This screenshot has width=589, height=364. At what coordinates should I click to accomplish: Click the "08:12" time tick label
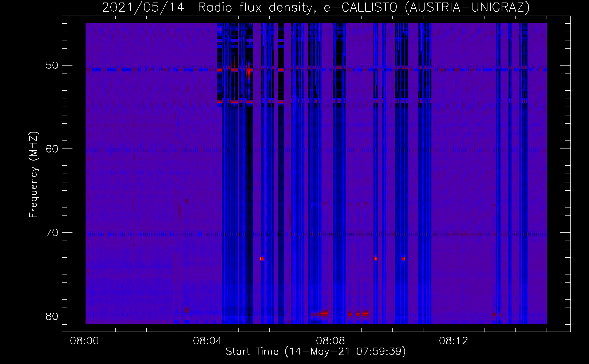tap(454, 341)
